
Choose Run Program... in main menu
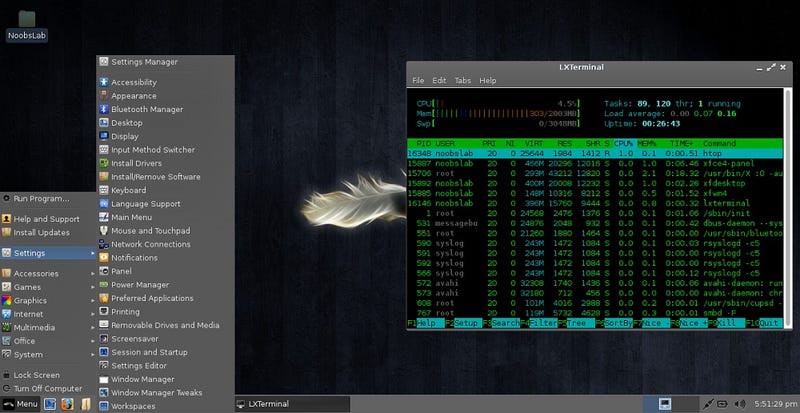coord(48,199)
